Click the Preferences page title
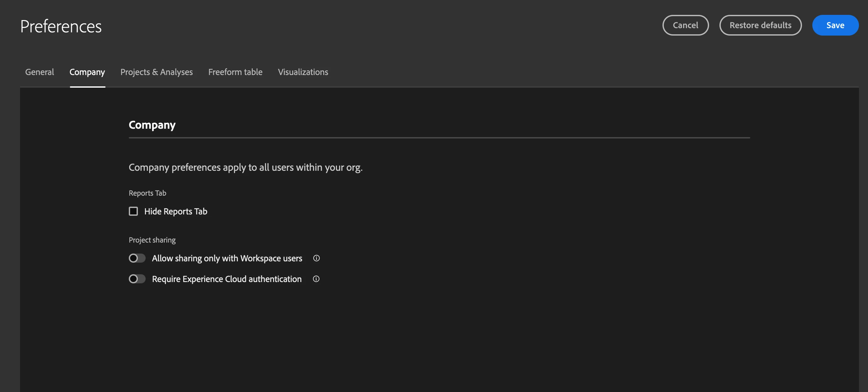The image size is (868, 392). pos(61,26)
